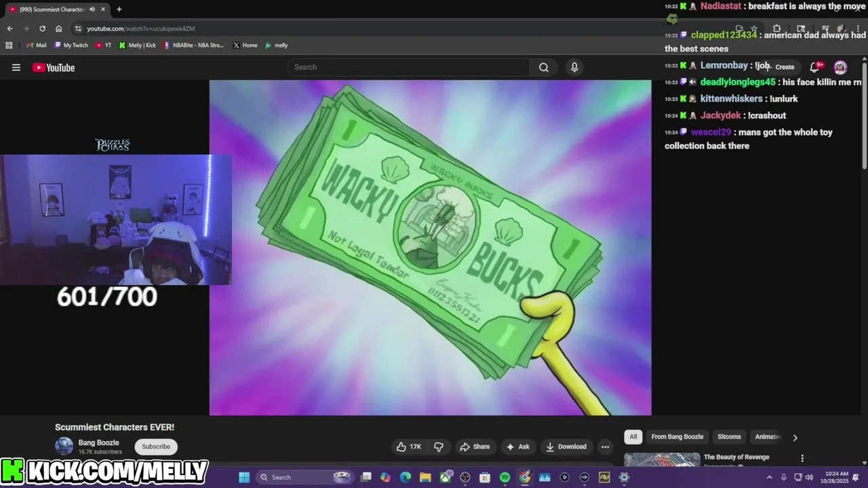Click username wescol29 in chat

[x=711, y=132]
